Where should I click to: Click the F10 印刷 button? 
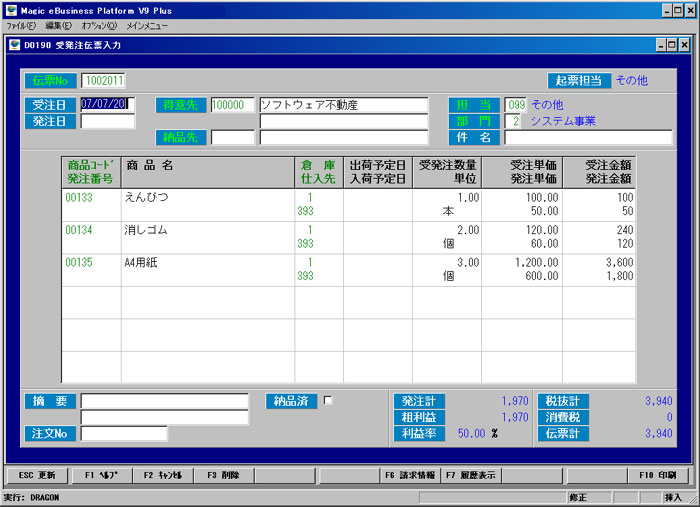pyautogui.click(x=658, y=475)
